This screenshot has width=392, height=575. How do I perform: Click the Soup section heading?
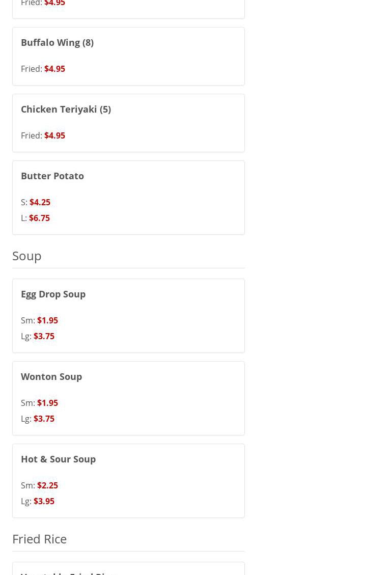27,255
